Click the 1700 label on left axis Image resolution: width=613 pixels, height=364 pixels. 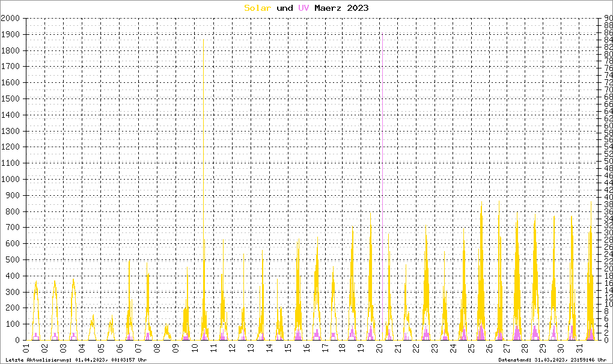[x=10, y=67]
